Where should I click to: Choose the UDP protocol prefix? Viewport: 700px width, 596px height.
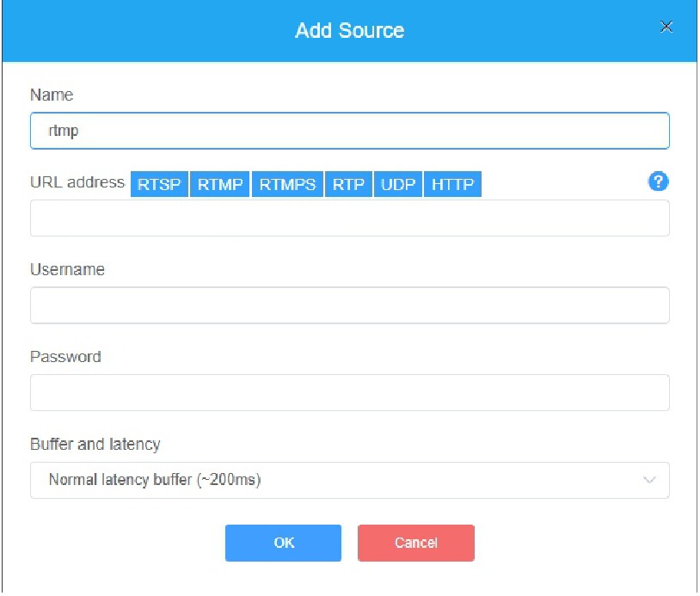click(398, 185)
